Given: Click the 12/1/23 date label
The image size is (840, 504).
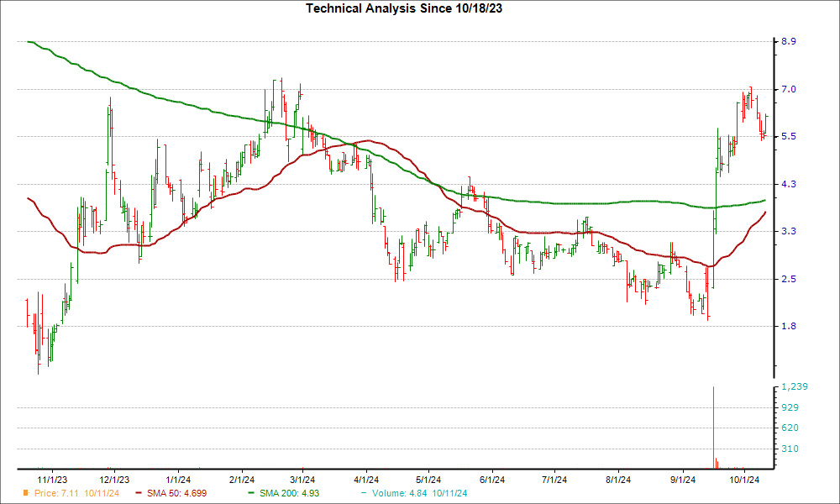Looking at the screenshot, I should tap(114, 480).
